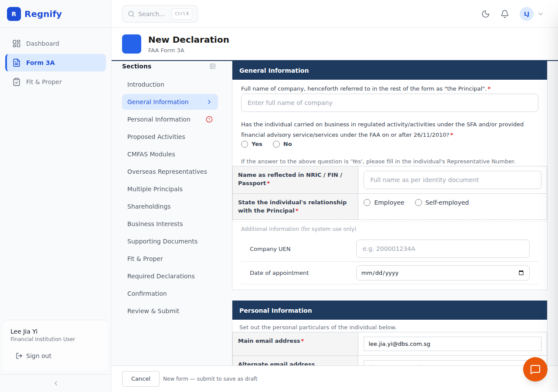Click the 'Financial Institution User' role text
Viewport: 558px width, 392px height.
[43, 339]
